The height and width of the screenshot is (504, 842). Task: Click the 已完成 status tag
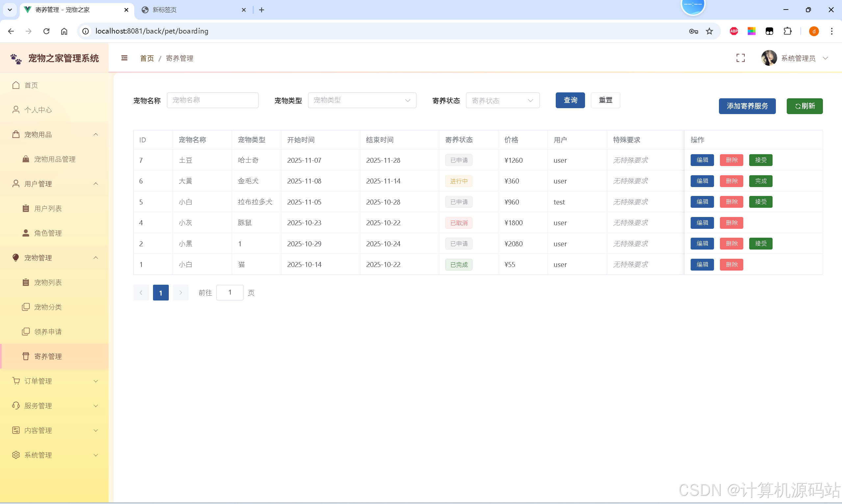[458, 265]
